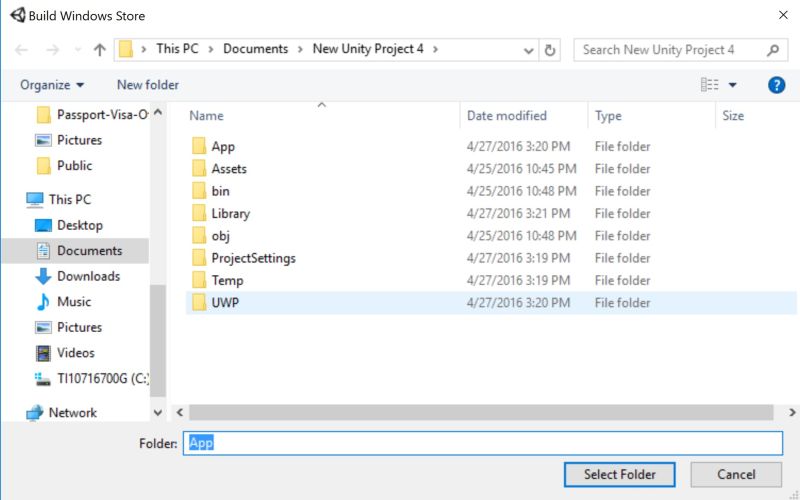The image size is (800, 500).
Task: Open Network in navigation pane
Action: pos(61,412)
